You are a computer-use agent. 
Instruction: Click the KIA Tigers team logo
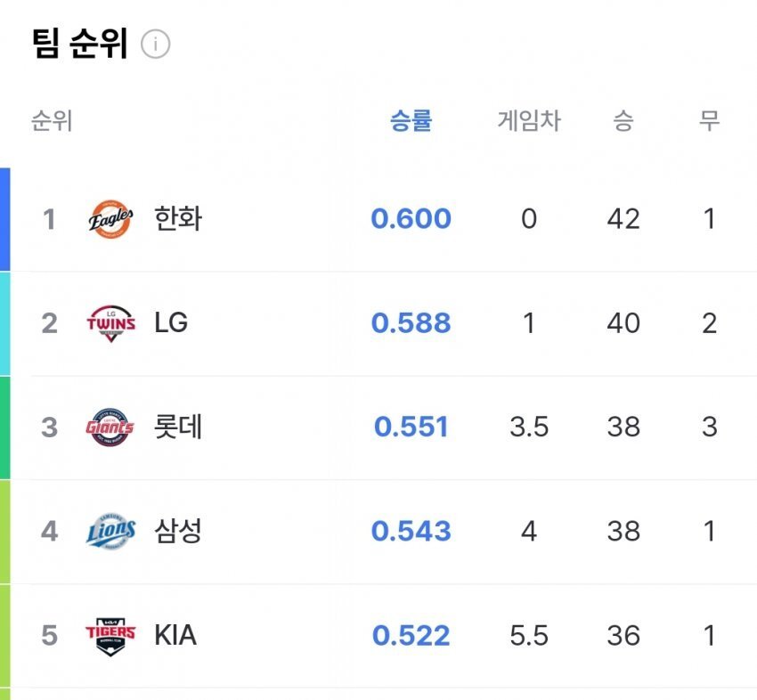point(109,635)
